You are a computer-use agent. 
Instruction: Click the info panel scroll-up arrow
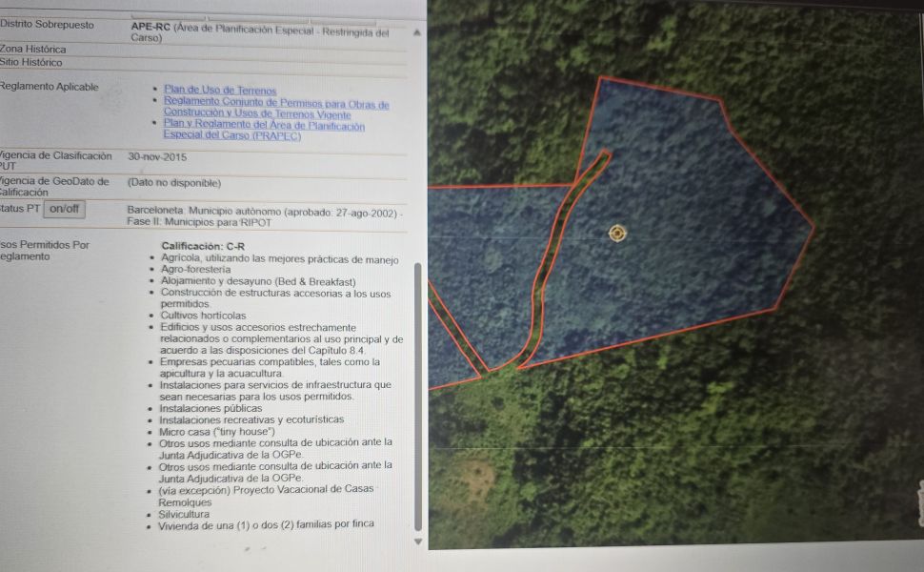point(416,32)
